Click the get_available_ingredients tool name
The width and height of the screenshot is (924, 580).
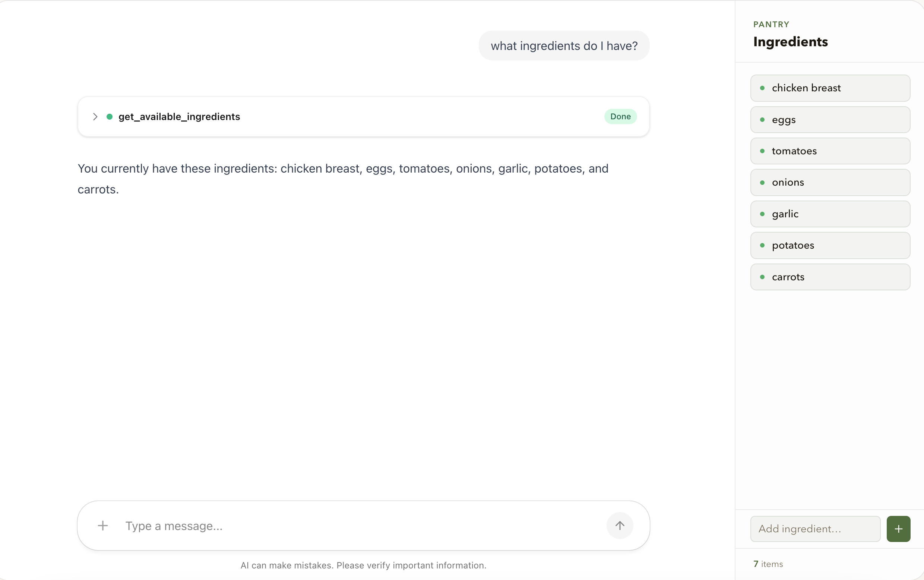179,117
